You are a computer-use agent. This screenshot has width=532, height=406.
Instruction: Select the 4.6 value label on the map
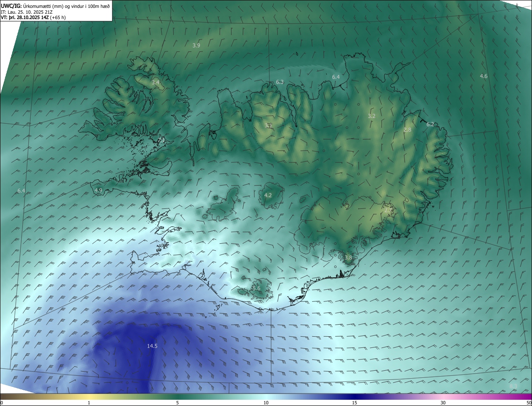click(484, 76)
